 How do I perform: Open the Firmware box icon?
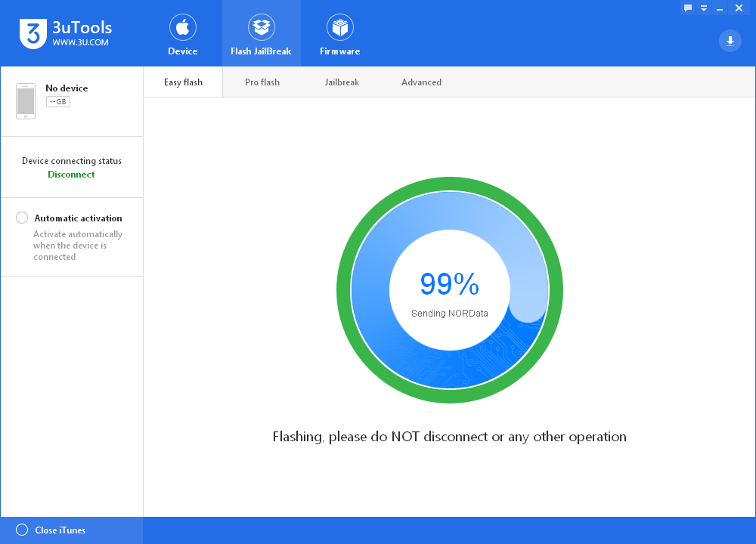pyautogui.click(x=340, y=27)
